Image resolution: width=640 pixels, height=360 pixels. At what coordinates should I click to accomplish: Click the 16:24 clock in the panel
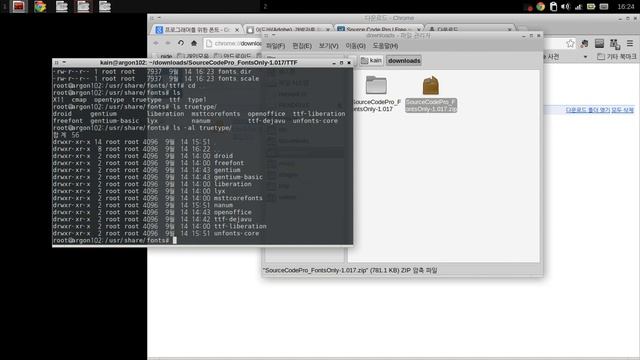click(x=626, y=7)
